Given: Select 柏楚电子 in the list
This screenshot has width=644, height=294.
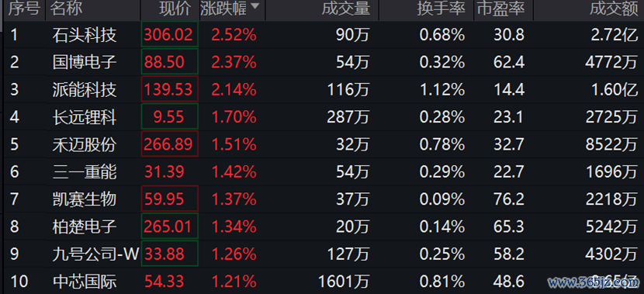Looking at the screenshot, I should pyautogui.click(x=85, y=227).
